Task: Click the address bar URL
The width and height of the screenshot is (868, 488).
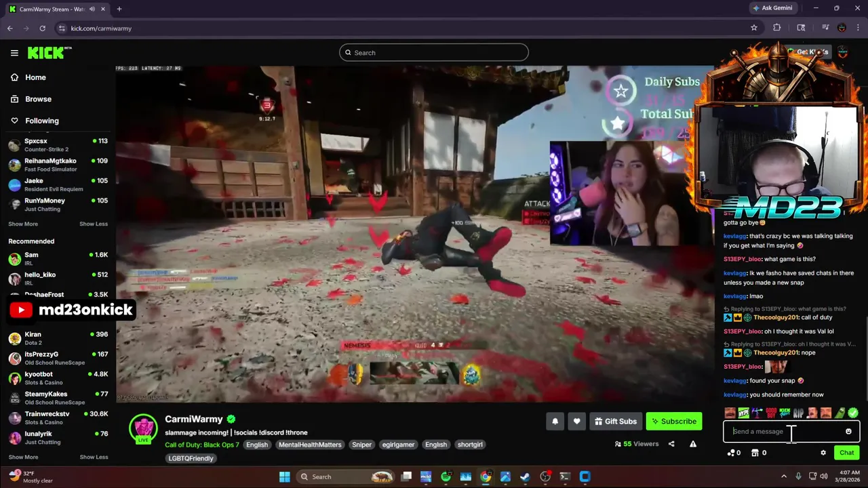Action: point(101,28)
